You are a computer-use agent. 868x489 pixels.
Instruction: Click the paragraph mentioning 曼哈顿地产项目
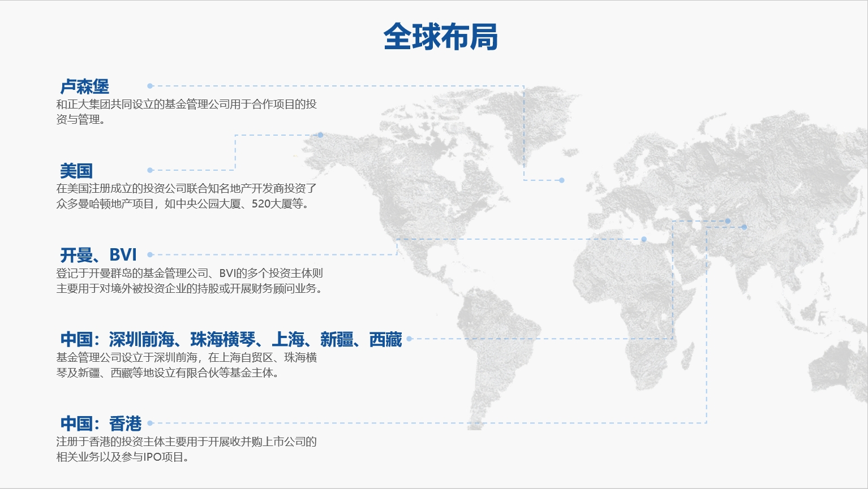point(186,196)
